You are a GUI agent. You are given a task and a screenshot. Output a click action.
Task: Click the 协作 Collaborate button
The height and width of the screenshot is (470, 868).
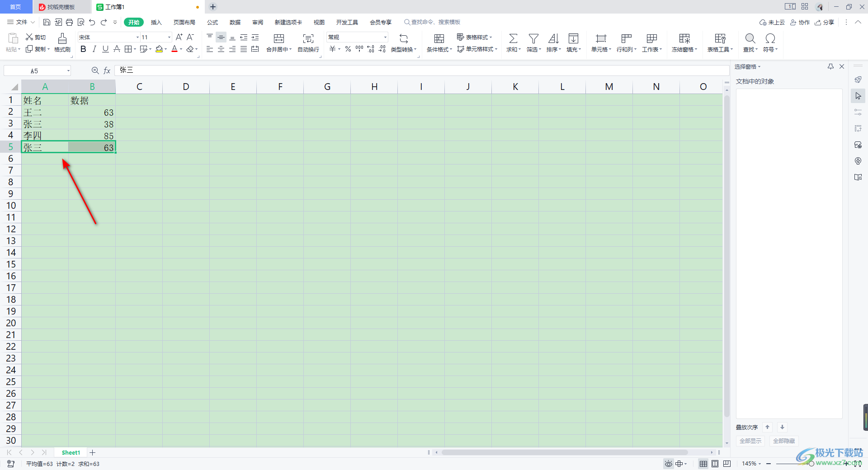[x=800, y=22]
